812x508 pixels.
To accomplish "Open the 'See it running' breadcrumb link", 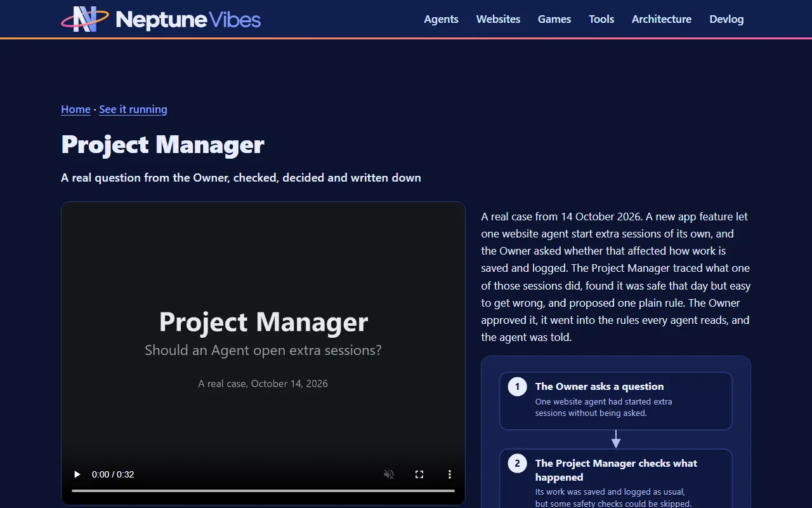I will [133, 109].
